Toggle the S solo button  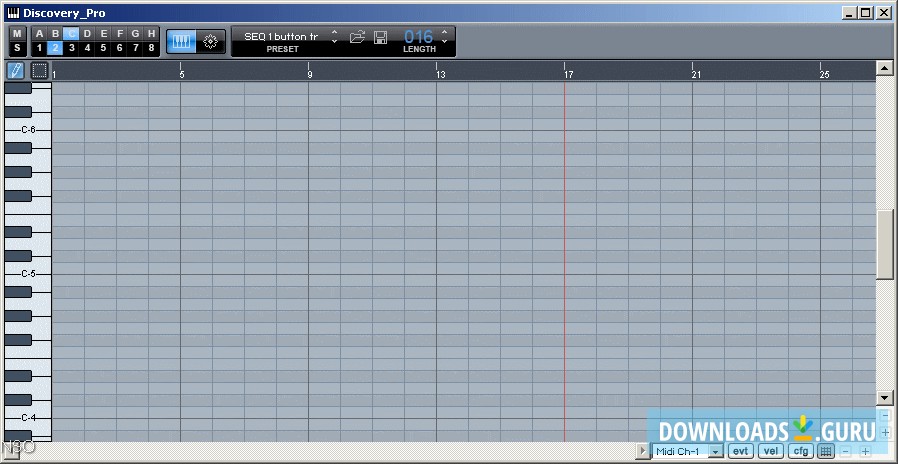[17, 48]
